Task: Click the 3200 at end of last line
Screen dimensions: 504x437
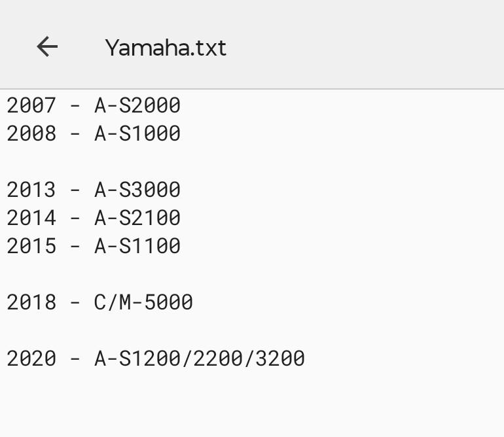Action: pos(280,358)
